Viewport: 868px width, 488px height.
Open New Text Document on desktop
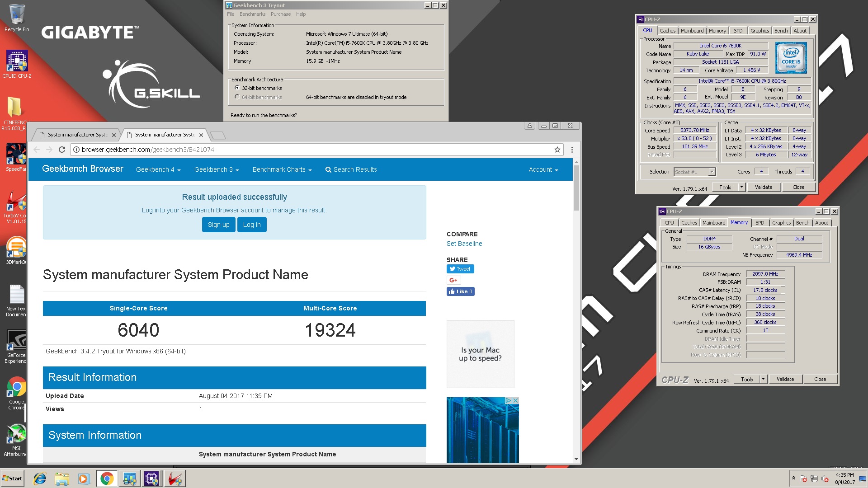(16, 300)
